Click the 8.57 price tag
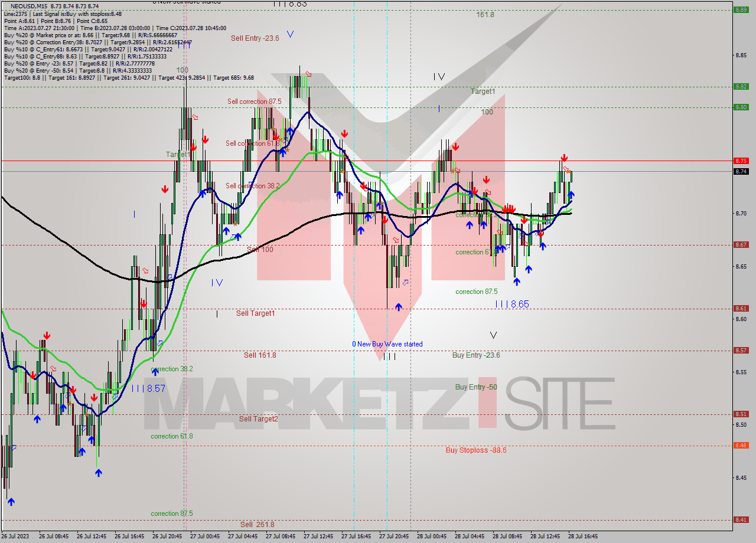 click(x=741, y=350)
